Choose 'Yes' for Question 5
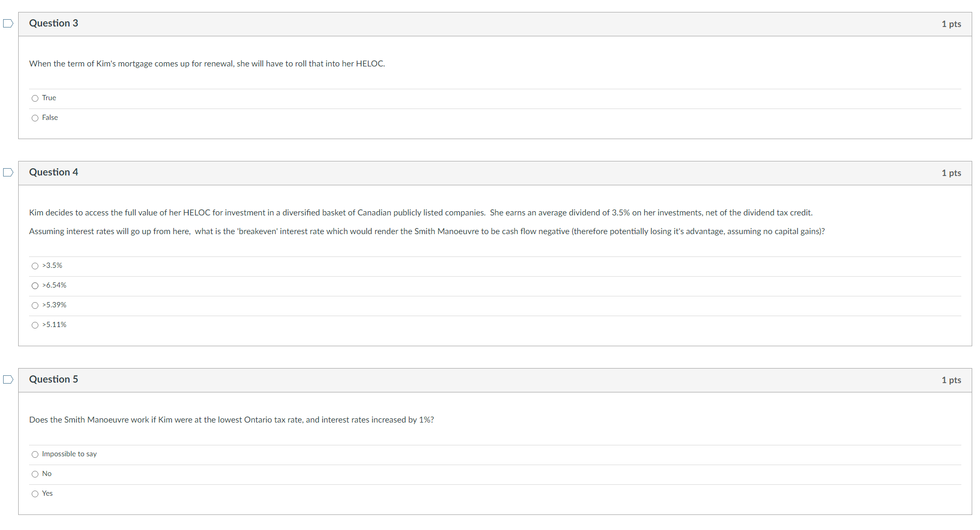 tap(34, 494)
